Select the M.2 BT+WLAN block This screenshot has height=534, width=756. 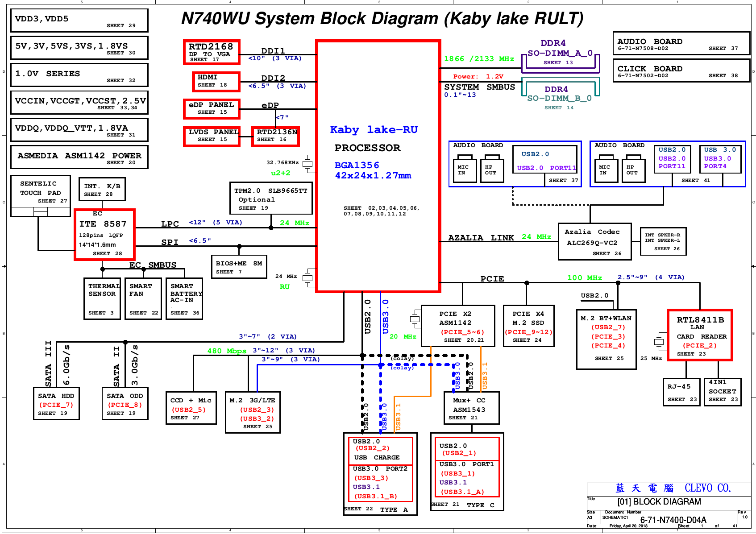point(606,339)
